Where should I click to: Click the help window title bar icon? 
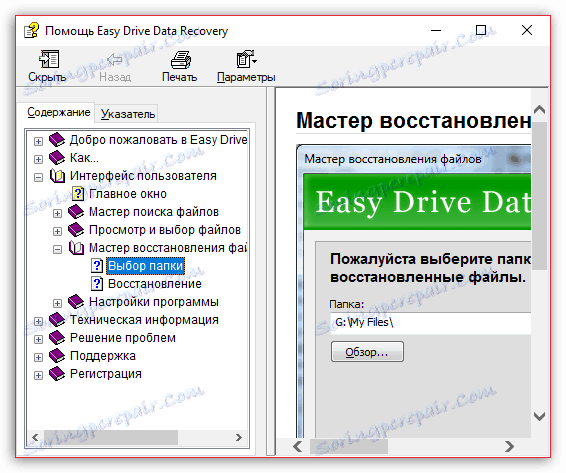(31, 30)
